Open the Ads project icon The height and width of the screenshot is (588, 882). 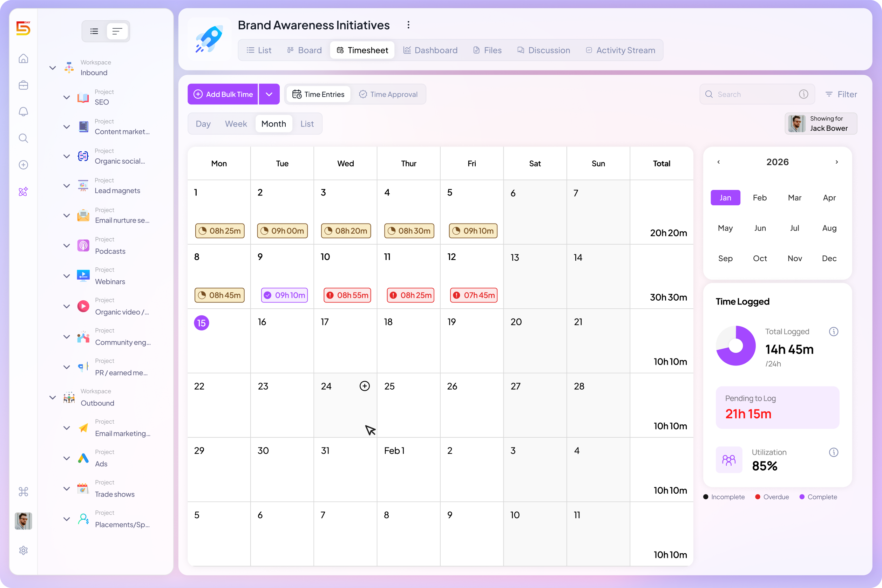click(83, 458)
